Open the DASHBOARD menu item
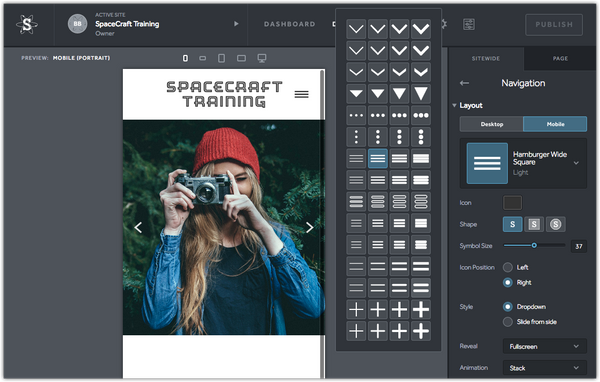This screenshot has height=382, width=600. 290,24
